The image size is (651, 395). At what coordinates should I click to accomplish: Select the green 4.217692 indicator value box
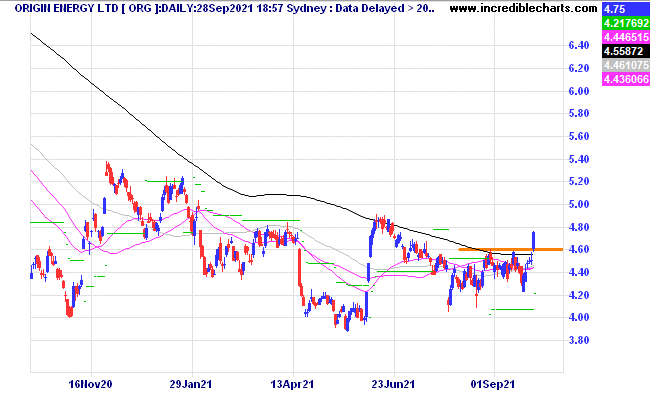[x=625, y=23]
